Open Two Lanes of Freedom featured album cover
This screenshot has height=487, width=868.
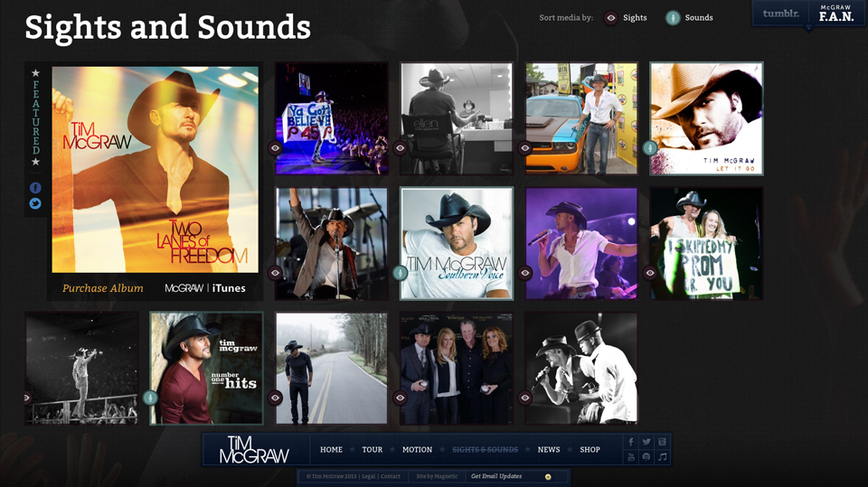(155, 169)
